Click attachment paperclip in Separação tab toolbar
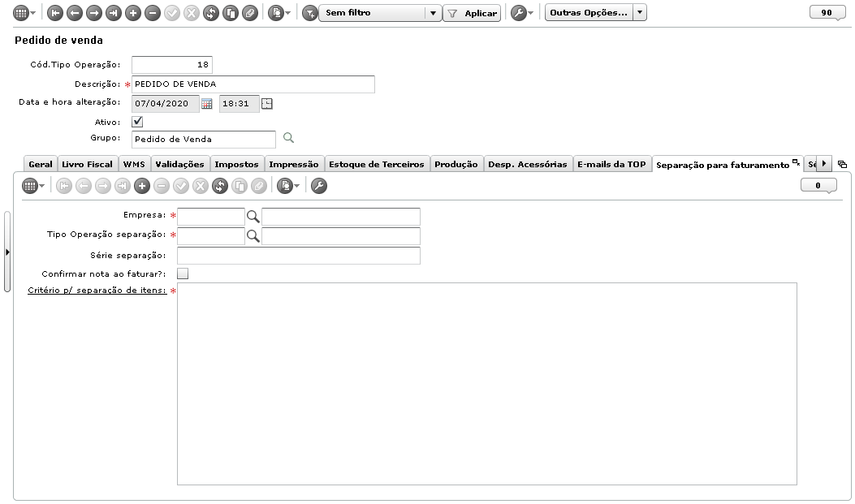The image size is (855, 504). click(x=259, y=187)
